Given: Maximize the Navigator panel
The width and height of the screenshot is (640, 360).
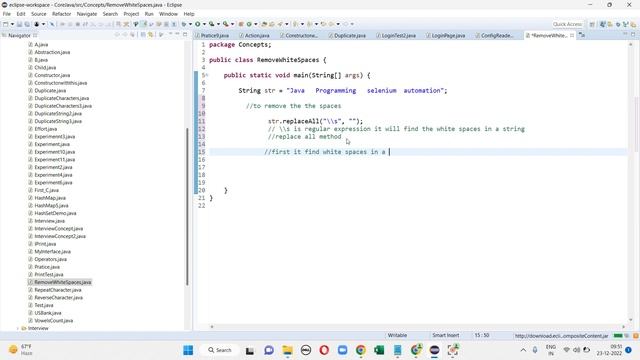Looking at the screenshot, I should tap(185, 35).
